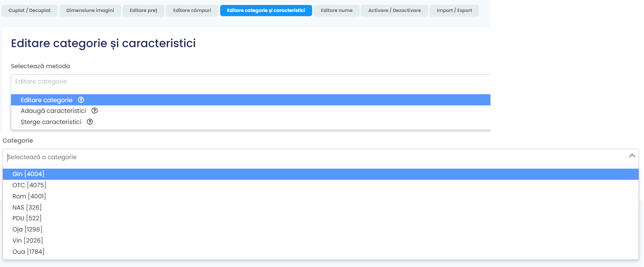Open help icon beside Adaugă caracteristici

[x=94, y=111]
